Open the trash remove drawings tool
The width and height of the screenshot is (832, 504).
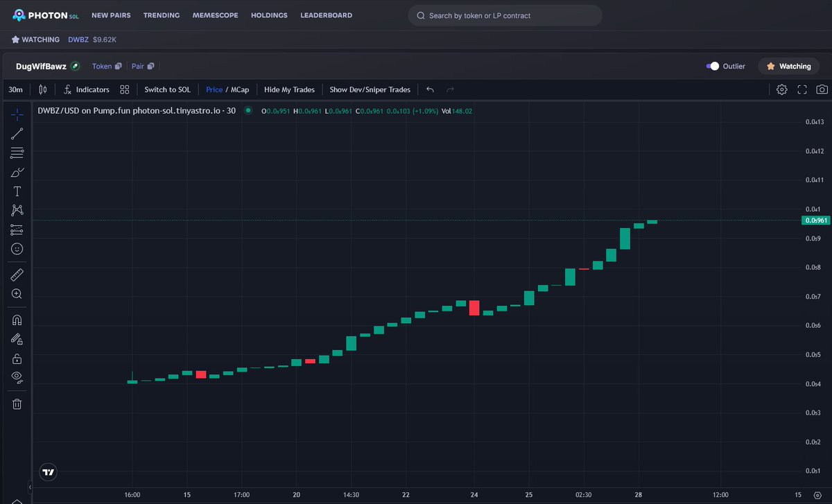click(17, 403)
